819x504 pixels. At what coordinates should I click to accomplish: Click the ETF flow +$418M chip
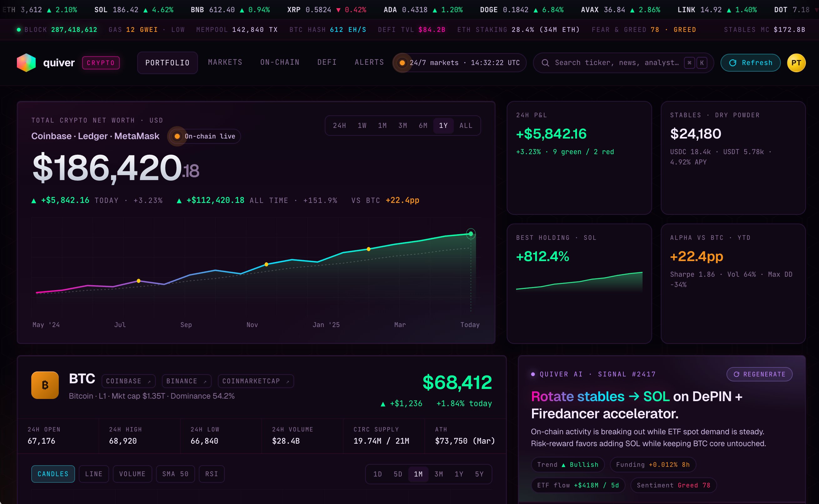point(578,485)
